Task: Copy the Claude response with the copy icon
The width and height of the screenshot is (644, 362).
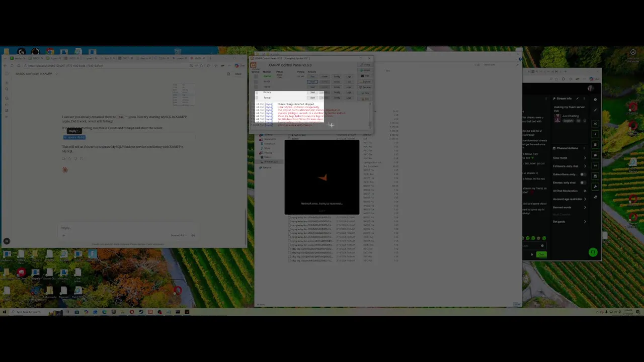Action: coord(64,158)
